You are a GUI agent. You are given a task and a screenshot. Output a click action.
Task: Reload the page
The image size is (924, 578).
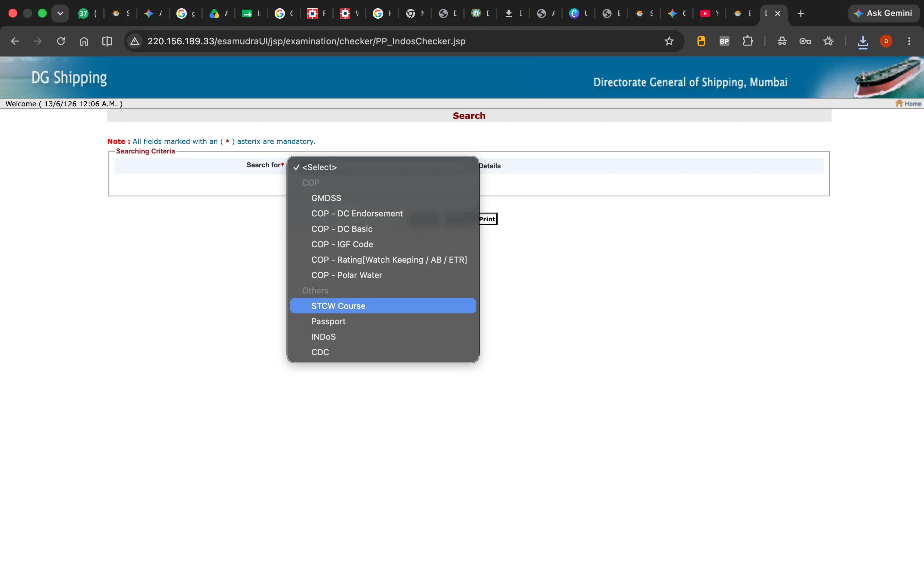pos(61,41)
